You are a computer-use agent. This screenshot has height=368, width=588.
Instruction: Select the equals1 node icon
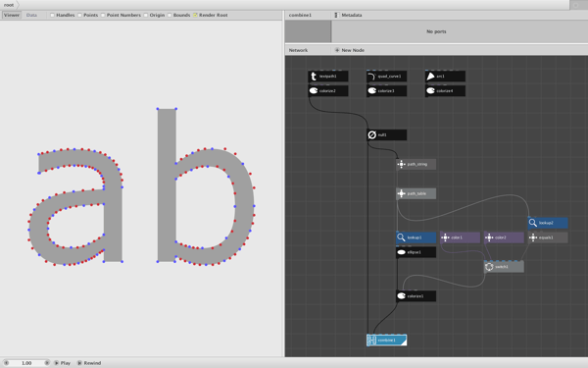533,237
